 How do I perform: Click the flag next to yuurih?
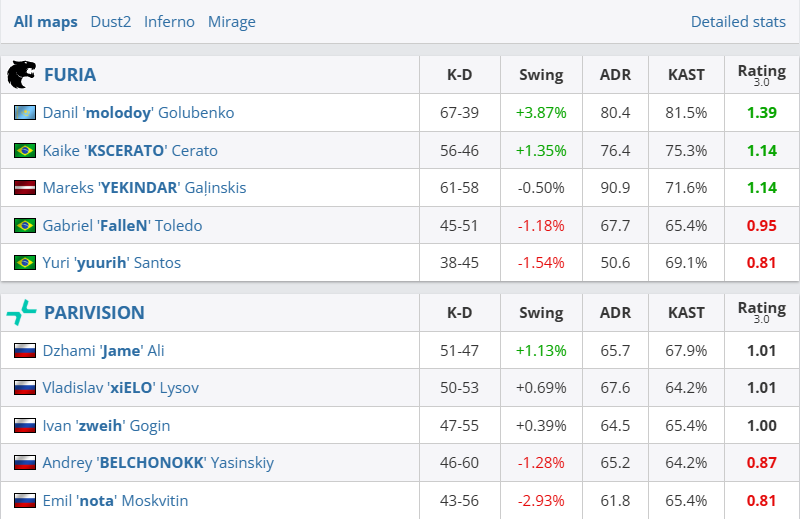25,263
